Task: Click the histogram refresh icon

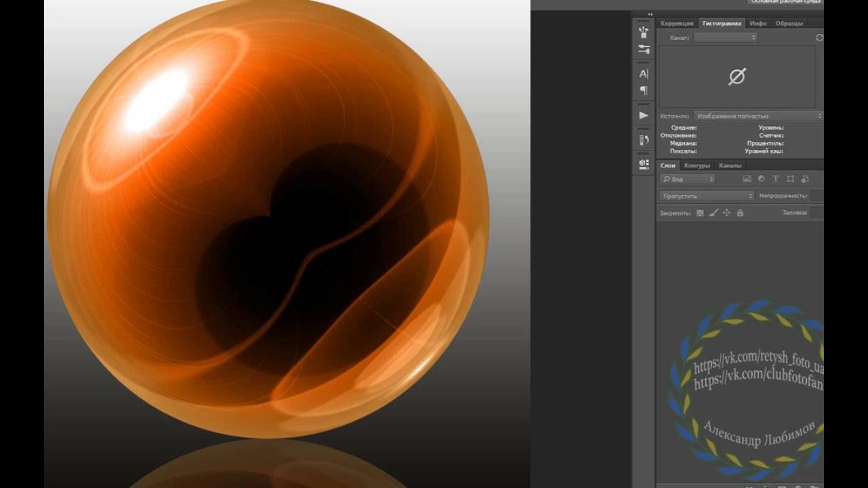Action: (x=819, y=38)
